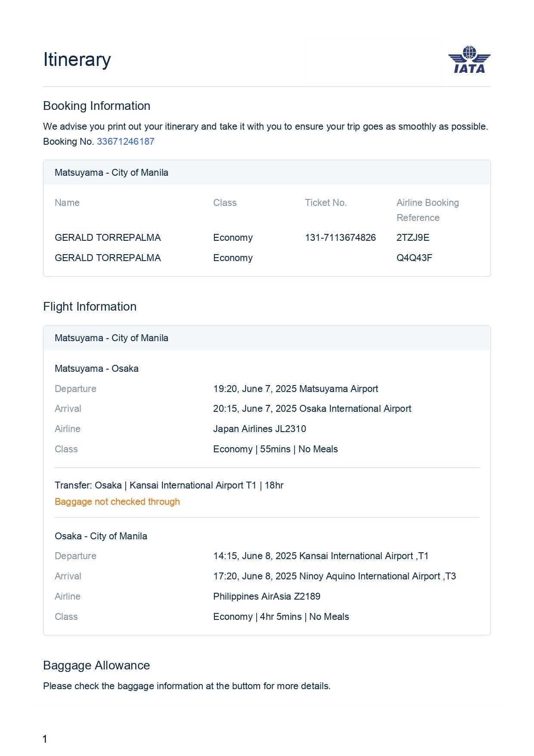
Task: Click the Flight Information heading
Action: 90,307
